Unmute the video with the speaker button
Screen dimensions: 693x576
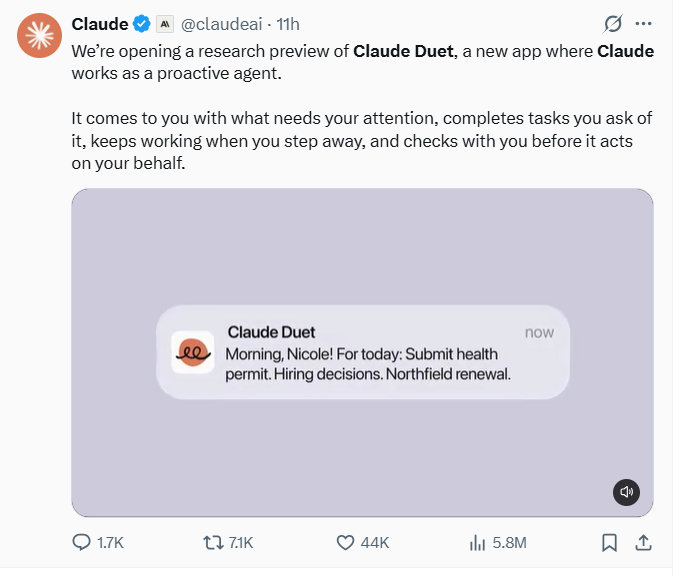click(x=626, y=492)
